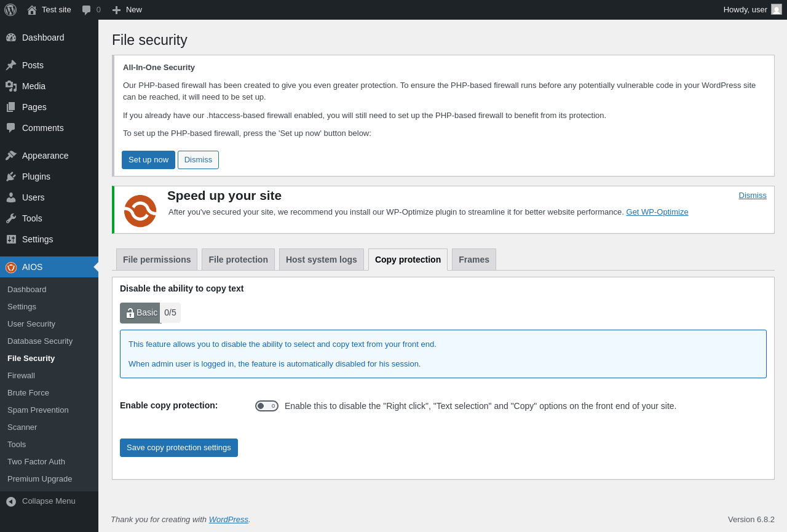
Task: Open Database Security submenu item
Action: tap(49, 341)
